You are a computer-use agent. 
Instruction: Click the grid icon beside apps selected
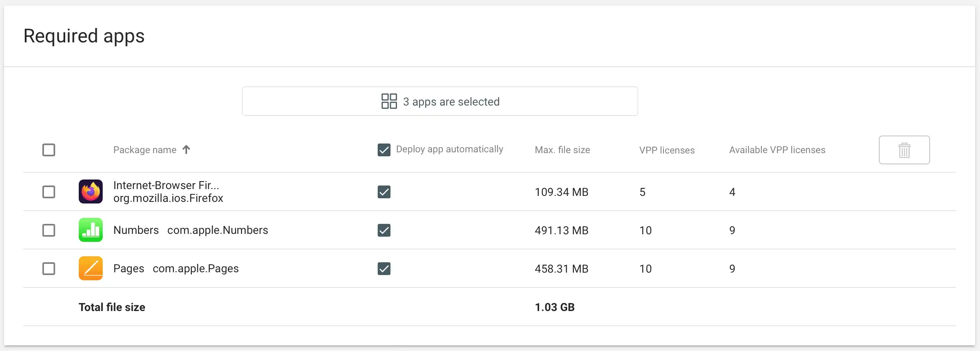tap(389, 101)
